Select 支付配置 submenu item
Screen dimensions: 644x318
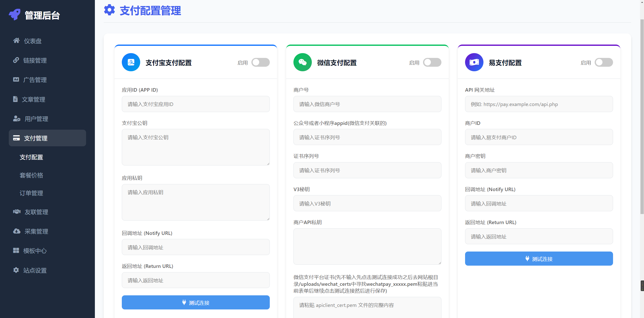click(31, 157)
